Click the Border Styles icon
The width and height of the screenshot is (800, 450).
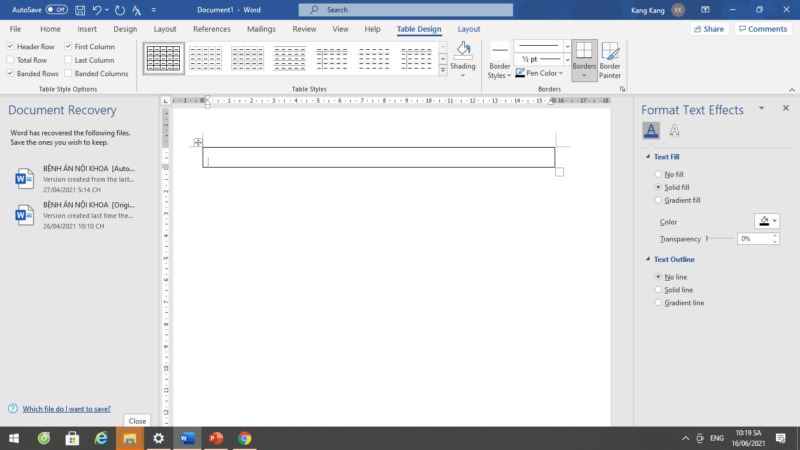(x=500, y=50)
